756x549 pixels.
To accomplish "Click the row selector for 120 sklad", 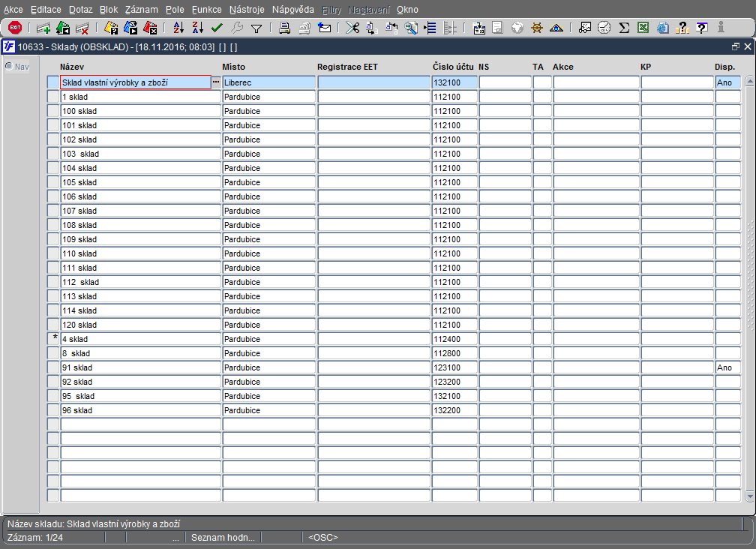I will click(x=53, y=325).
